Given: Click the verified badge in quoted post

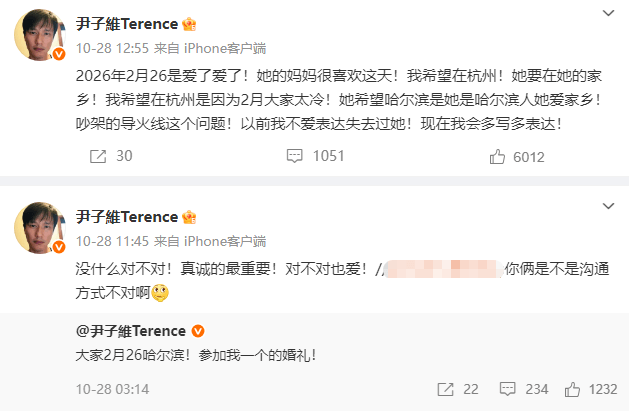Looking at the screenshot, I should (198, 331).
